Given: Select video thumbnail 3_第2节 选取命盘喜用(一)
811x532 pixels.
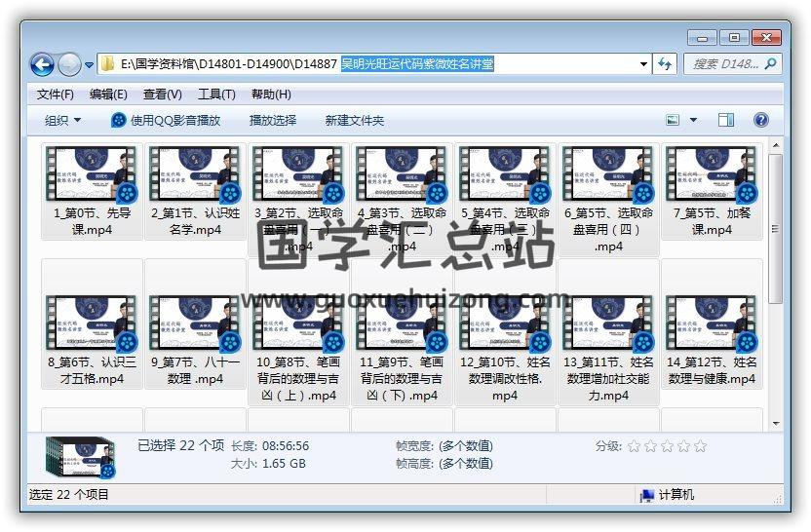Looking at the screenshot, I should [298, 174].
